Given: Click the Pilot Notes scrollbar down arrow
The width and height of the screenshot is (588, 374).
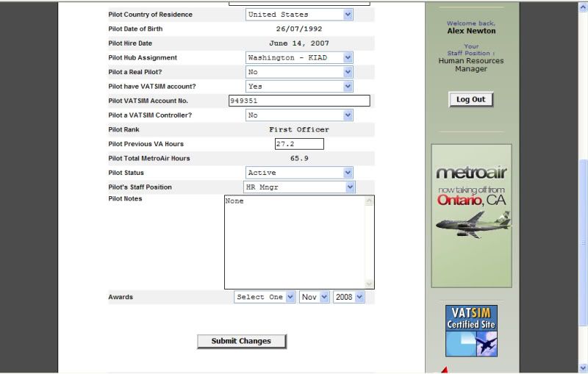Looking at the screenshot, I should 369,284.
